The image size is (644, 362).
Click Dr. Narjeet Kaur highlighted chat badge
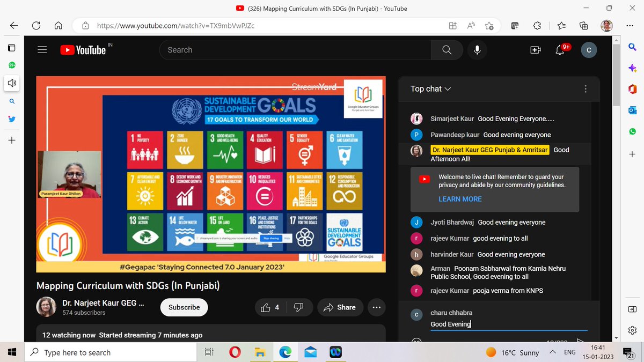[490, 150]
